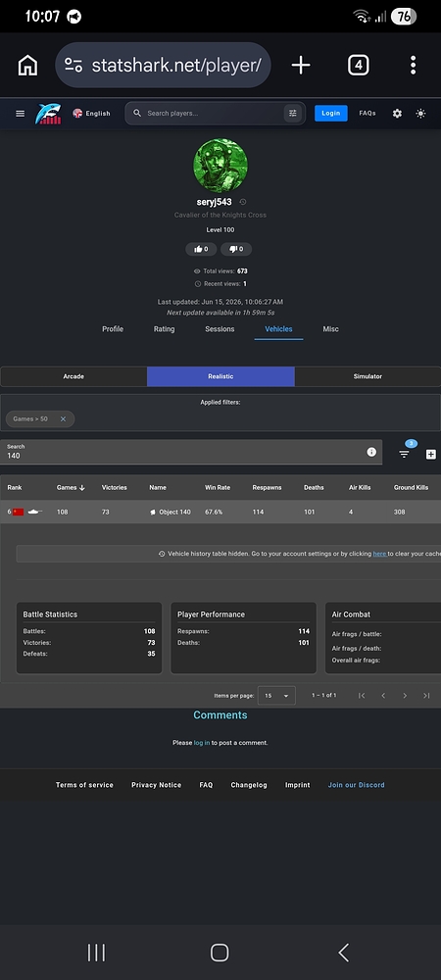Open the footer FAQ link
This screenshot has width=441, height=980.
tap(206, 785)
